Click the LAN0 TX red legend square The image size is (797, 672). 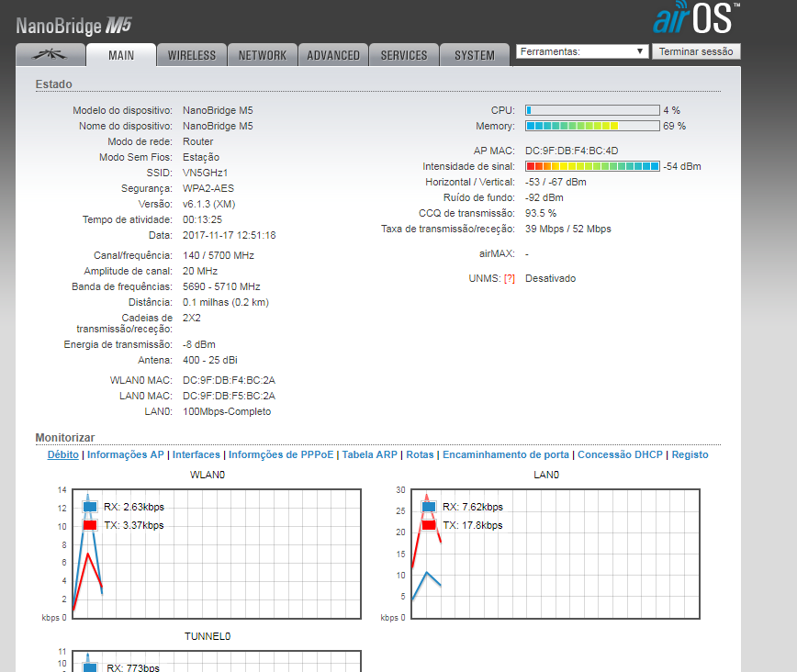[x=429, y=525]
